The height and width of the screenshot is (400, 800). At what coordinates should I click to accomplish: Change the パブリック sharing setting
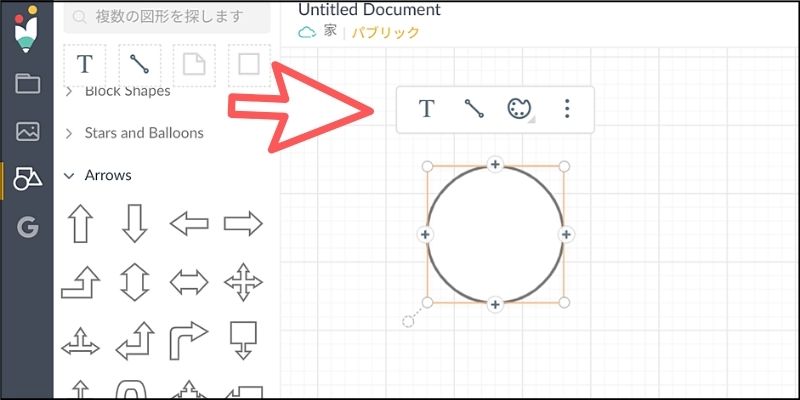[385, 33]
